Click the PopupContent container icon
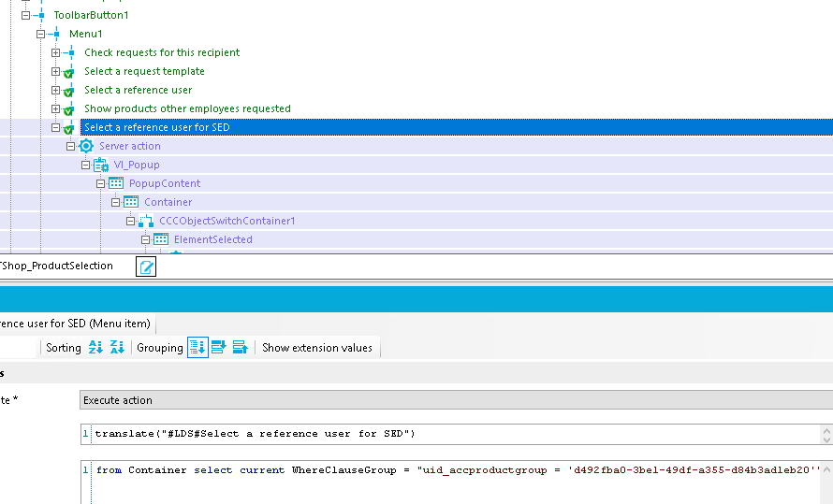This screenshot has height=504, width=833. 116,183
